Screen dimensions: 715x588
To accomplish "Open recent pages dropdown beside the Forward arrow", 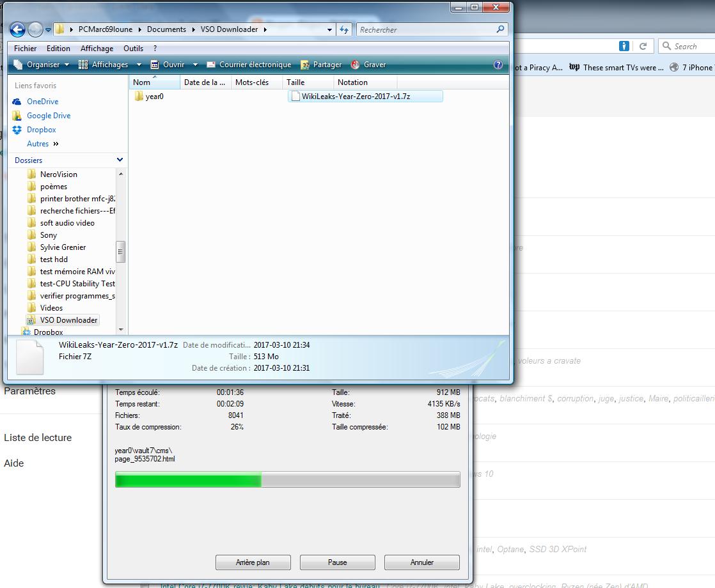I will pos(48,30).
